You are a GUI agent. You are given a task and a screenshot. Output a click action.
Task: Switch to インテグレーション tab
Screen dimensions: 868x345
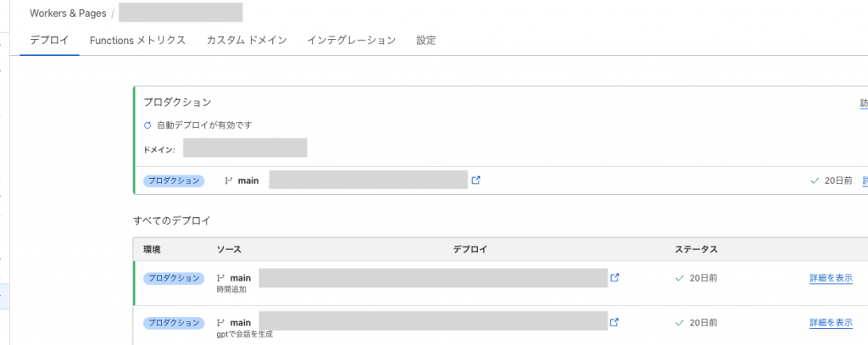[x=352, y=41]
